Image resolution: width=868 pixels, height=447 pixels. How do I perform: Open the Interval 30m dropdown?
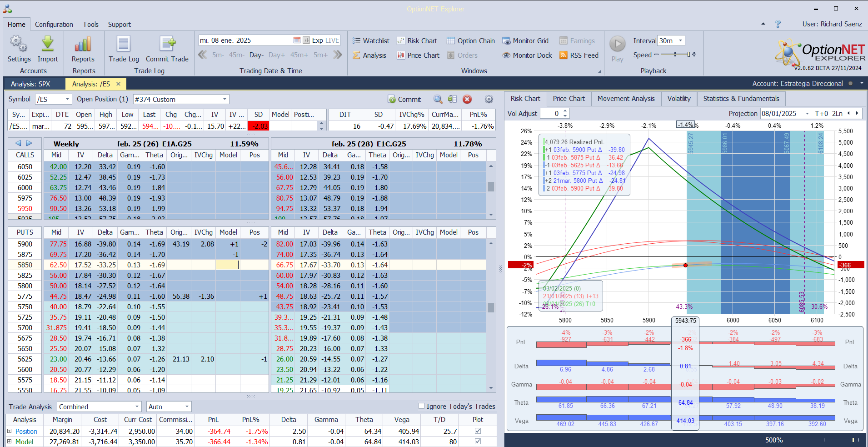click(680, 40)
